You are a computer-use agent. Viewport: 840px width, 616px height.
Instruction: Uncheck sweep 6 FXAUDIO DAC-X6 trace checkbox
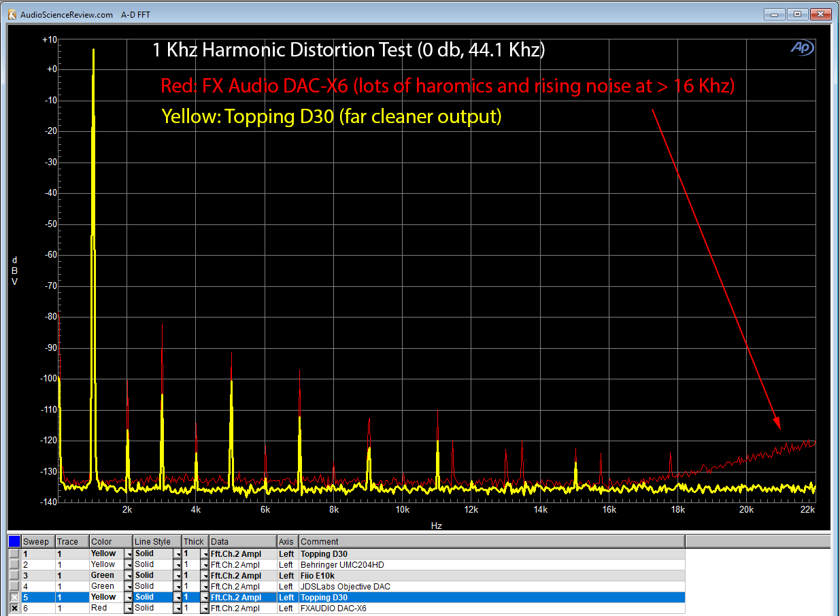point(14,608)
